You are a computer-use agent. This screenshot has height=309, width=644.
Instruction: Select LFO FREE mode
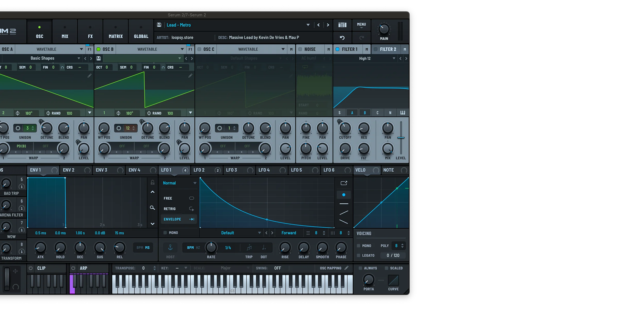(179, 198)
